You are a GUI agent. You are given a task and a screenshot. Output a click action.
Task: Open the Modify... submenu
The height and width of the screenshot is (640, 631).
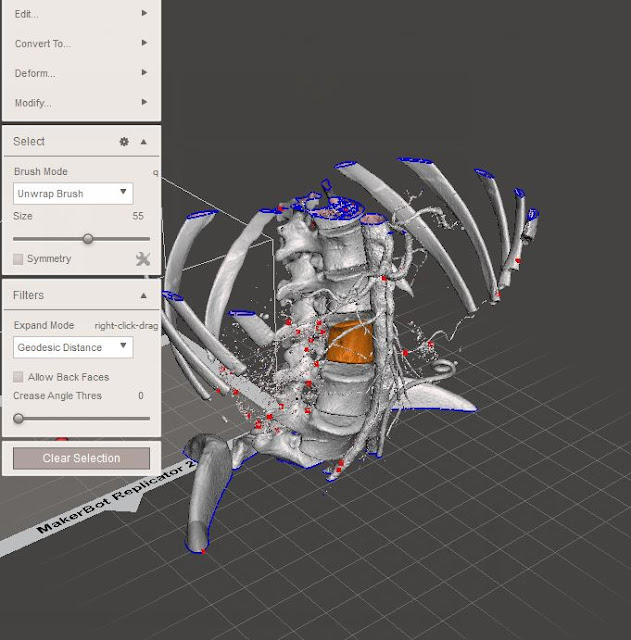81,103
